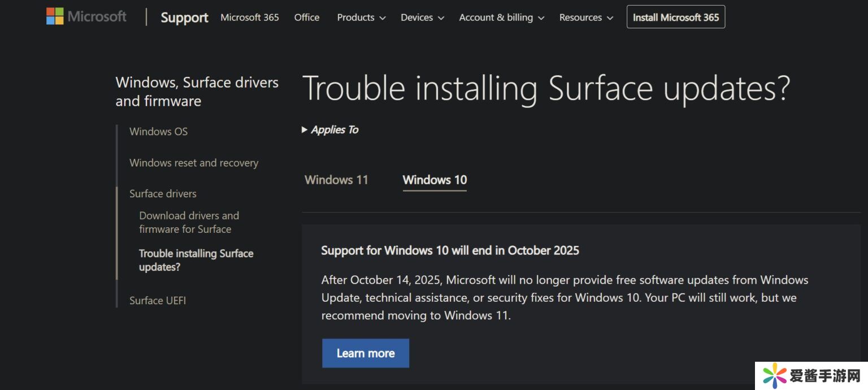Open the Office navigation link
868x390 pixels.
point(307,18)
